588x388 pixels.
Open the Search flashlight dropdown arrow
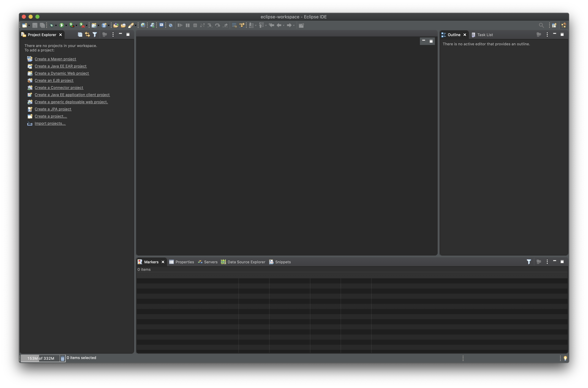pos(135,26)
